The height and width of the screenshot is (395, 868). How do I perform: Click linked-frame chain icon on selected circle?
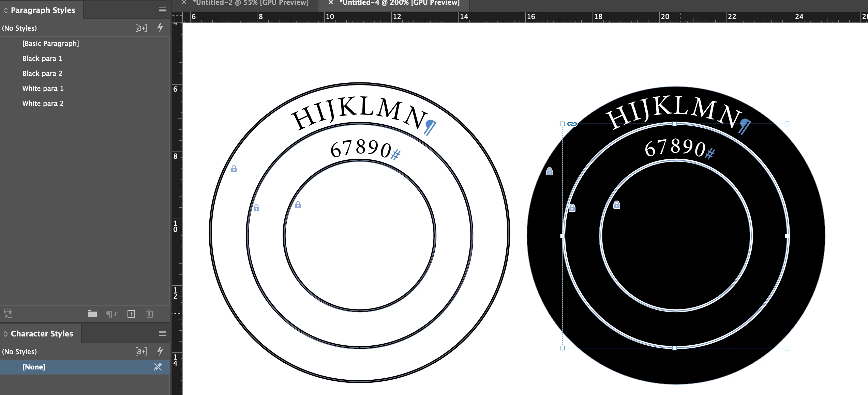tap(572, 124)
